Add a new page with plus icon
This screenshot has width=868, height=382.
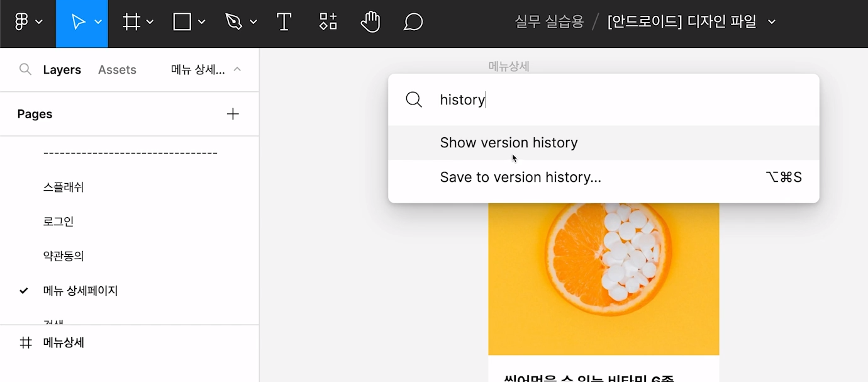(233, 114)
